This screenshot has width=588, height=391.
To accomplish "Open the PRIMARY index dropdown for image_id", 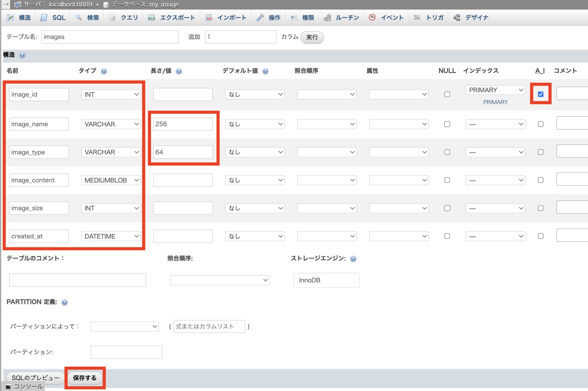I will [x=495, y=90].
